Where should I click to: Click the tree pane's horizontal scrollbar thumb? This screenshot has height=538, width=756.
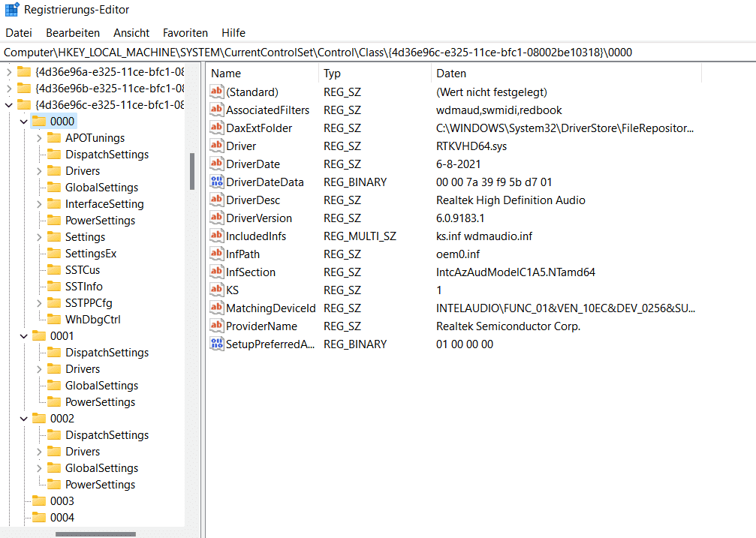click(95, 534)
